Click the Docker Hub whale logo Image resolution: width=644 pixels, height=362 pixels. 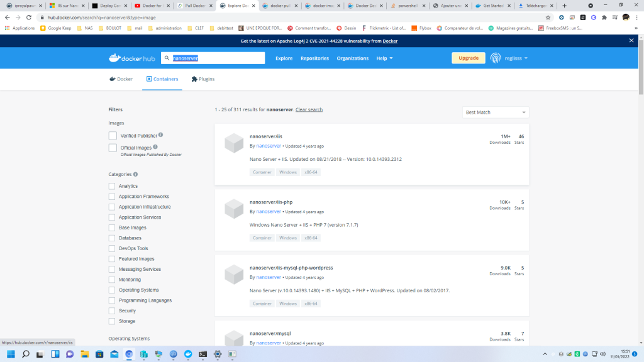[x=114, y=58]
